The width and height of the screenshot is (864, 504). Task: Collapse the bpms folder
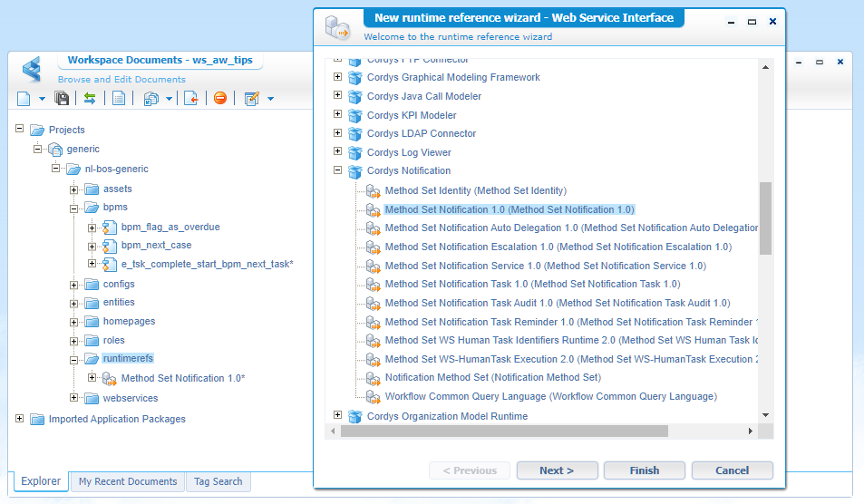74,208
